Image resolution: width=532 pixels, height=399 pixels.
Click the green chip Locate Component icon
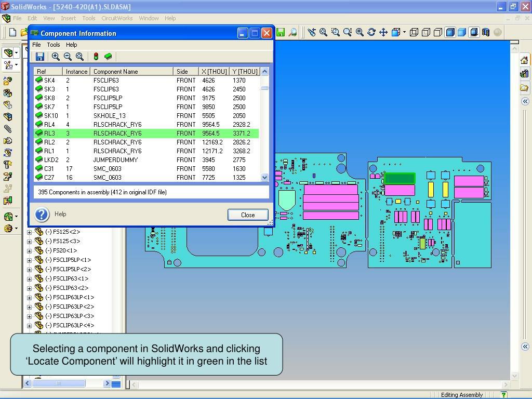(x=108, y=57)
